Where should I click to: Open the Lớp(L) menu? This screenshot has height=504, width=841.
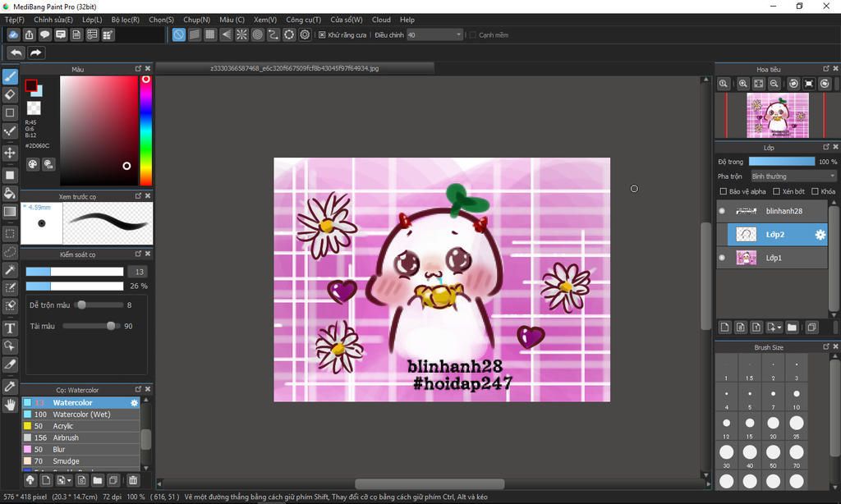pos(92,20)
